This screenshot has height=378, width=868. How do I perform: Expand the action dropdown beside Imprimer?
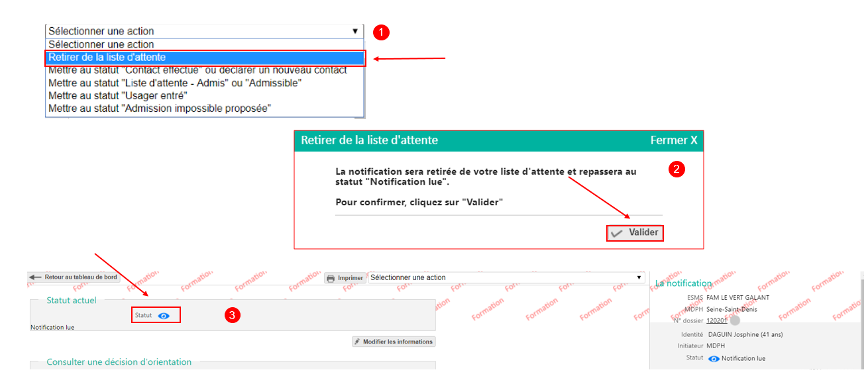639,278
